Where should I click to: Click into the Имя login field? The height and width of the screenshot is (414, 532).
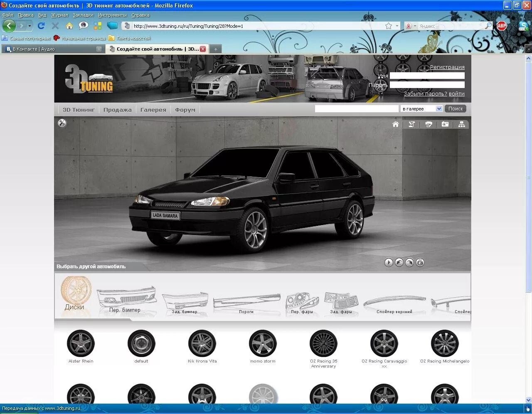(x=427, y=76)
